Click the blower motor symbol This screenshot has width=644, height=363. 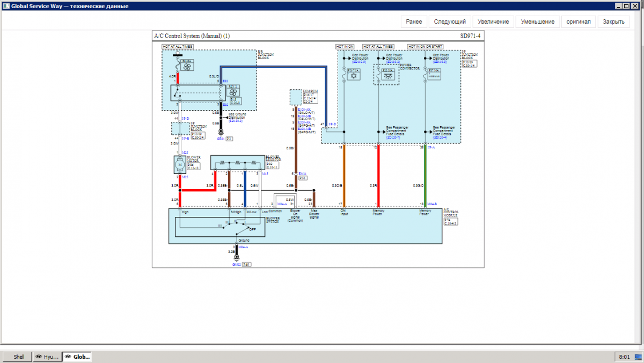click(x=180, y=164)
